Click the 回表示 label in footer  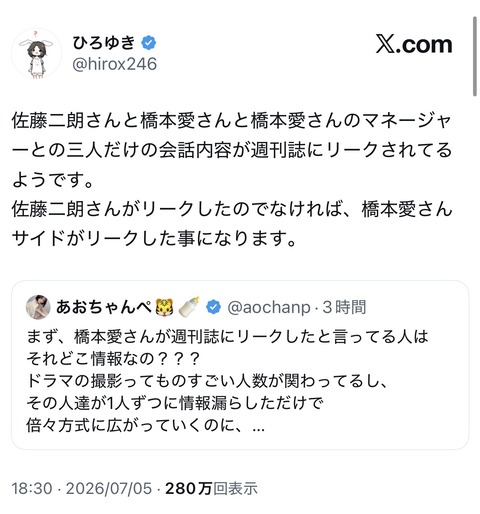(235, 489)
